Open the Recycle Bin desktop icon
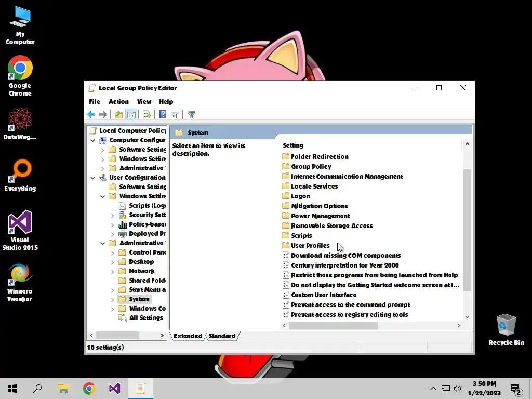Screen dimensions: 532x399 (x=506, y=329)
